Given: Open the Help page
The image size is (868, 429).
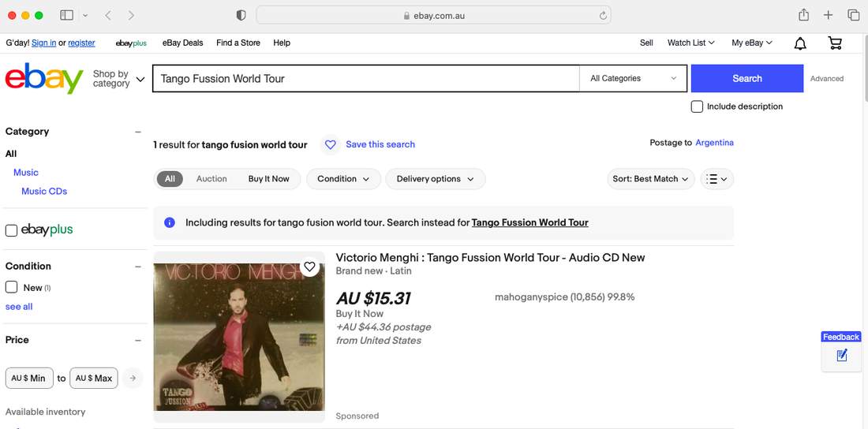Looking at the screenshot, I should pos(281,43).
